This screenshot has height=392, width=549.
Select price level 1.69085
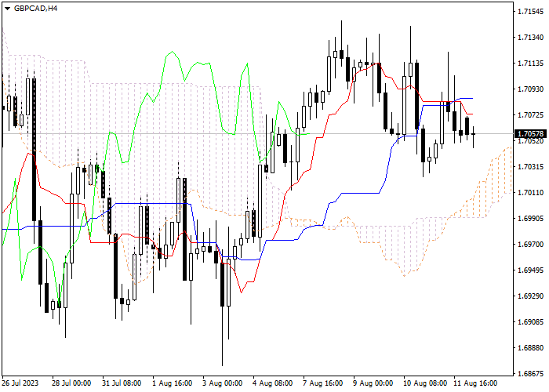pos(530,322)
